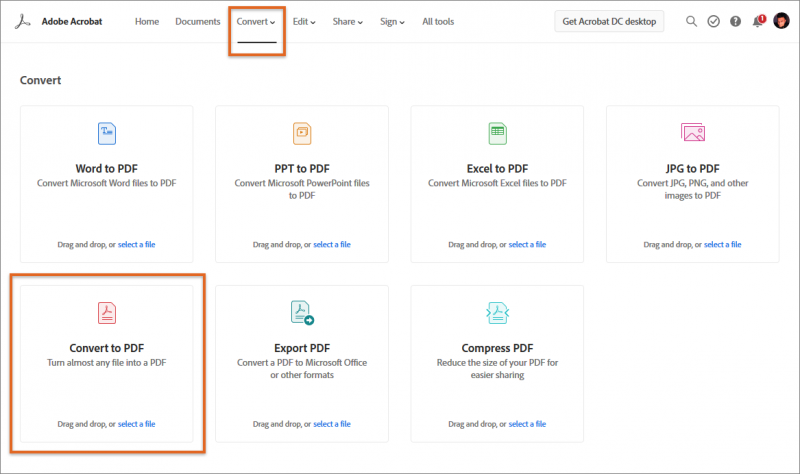Click the PPT to PDF slide icon

point(302,134)
